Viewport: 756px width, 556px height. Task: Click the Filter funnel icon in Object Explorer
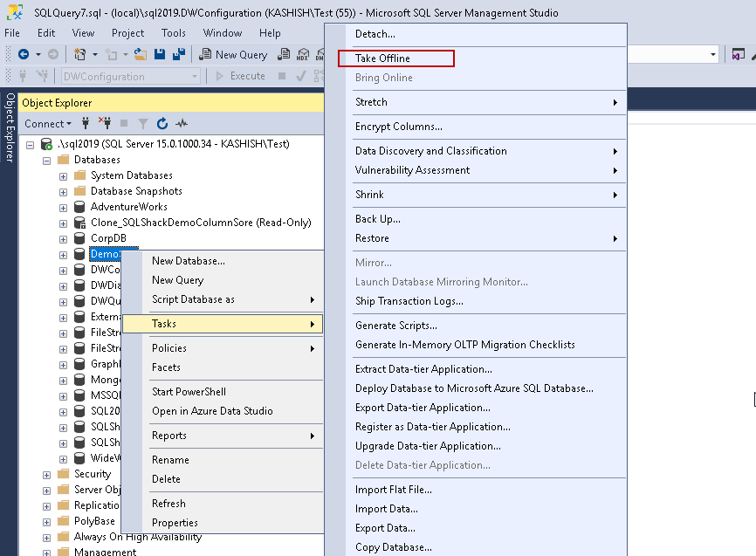[x=142, y=124]
